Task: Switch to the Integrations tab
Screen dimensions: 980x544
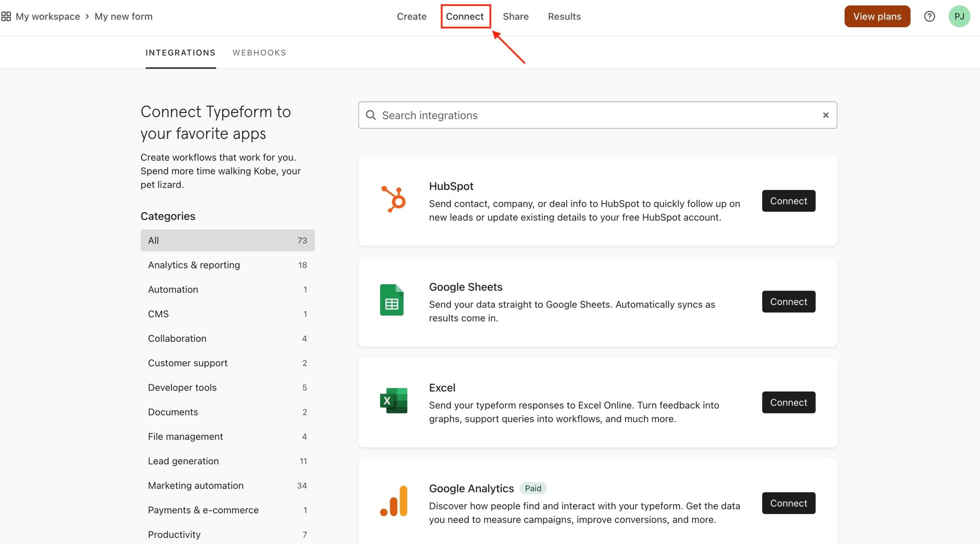Action: point(180,52)
